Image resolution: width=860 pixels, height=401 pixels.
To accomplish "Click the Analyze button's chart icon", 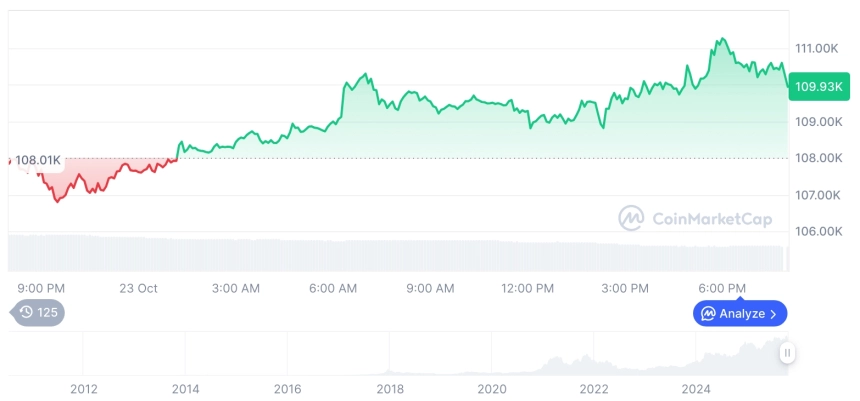I will click(708, 314).
